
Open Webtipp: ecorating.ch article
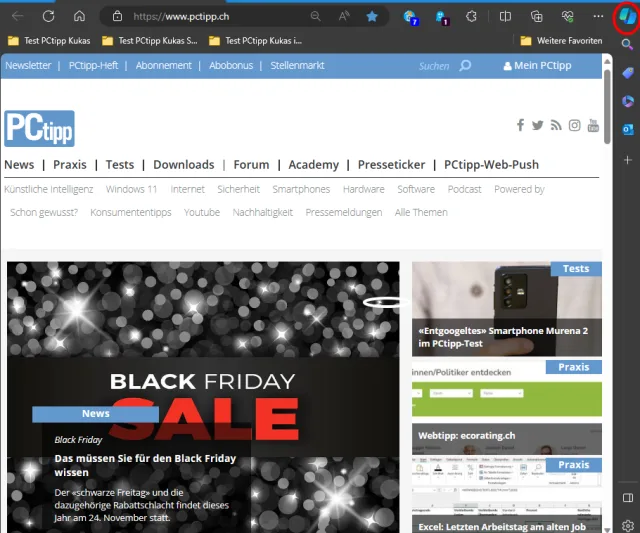(467, 435)
